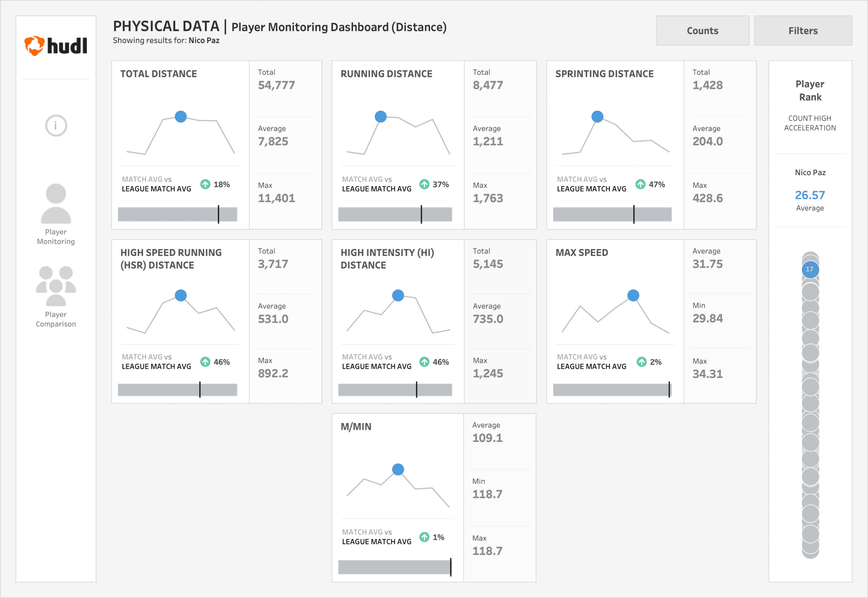The width and height of the screenshot is (868, 598).
Task: Click the Running Distance chart's blue point
Action: tap(380, 116)
